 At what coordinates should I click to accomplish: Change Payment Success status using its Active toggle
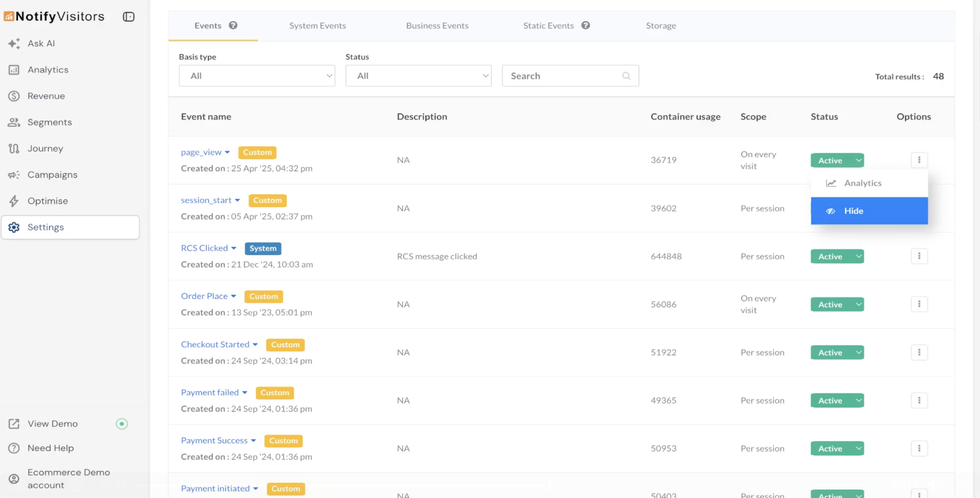pyautogui.click(x=837, y=448)
